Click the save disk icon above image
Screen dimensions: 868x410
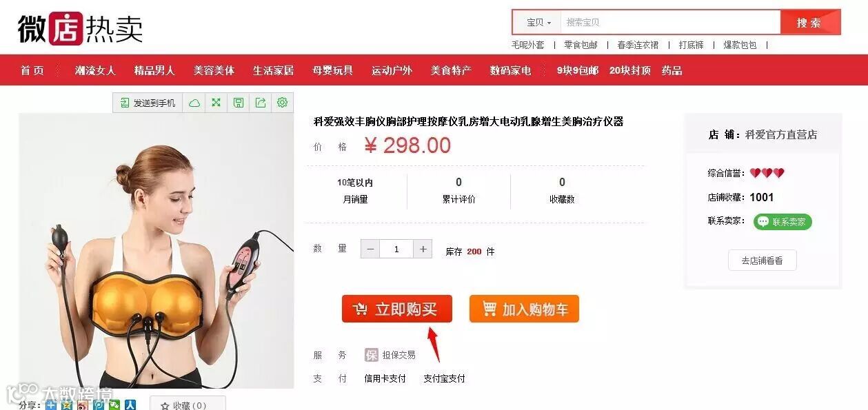click(239, 103)
